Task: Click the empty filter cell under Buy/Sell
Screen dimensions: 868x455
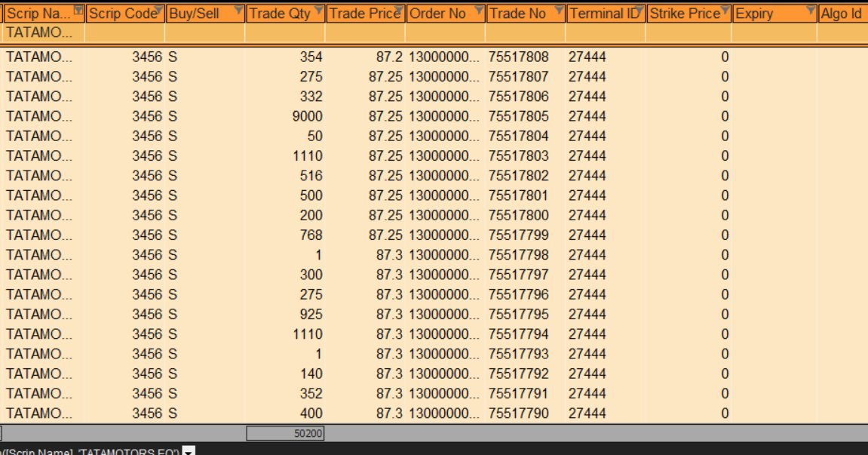Action: (x=205, y=32)
